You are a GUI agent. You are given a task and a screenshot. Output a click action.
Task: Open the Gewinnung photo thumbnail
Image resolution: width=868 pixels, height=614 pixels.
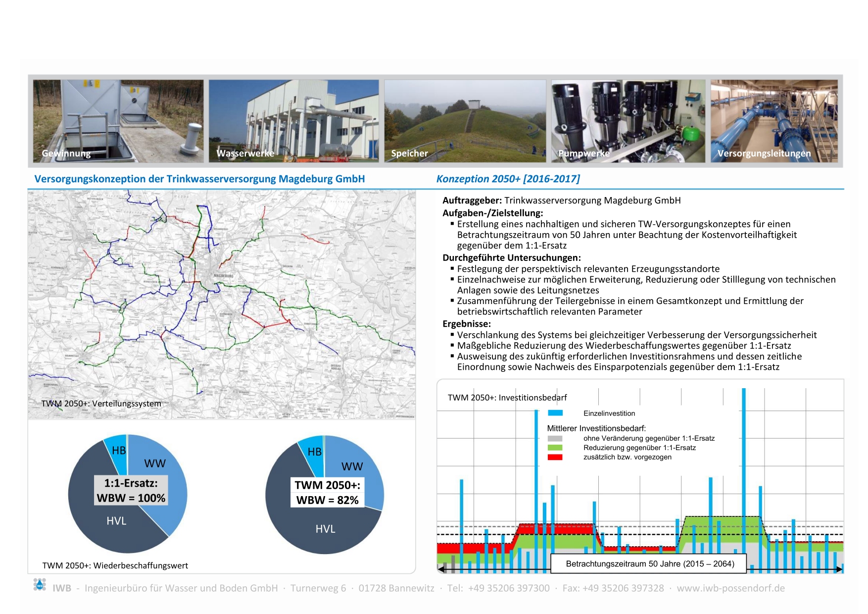(x=118, y=121)
